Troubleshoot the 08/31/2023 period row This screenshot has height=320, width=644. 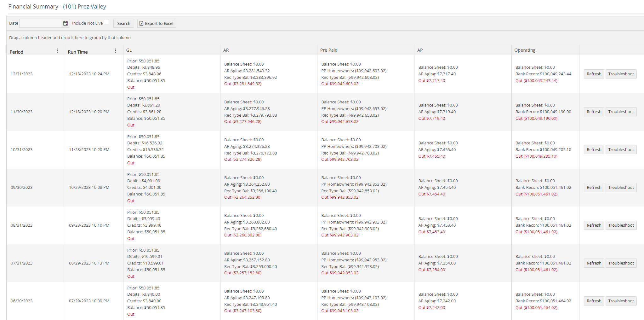621,225
